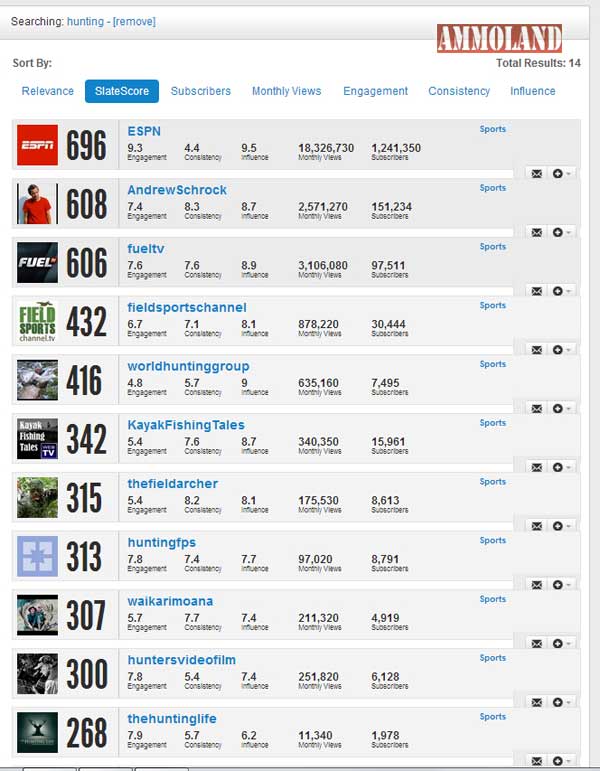The width and height of the screenshot is (600, 771).
Task: Remove the hunting search filter
Action: click(x=134, y=21)
